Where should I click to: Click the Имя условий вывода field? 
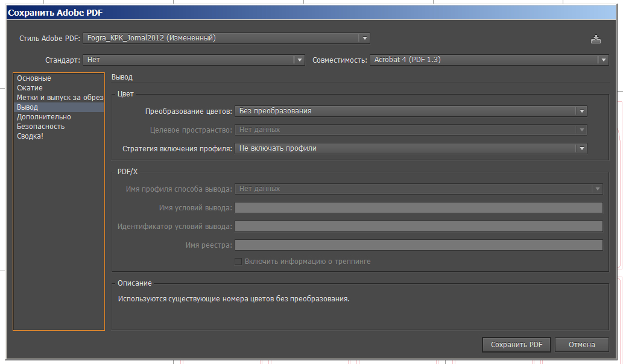pos(419,207)
